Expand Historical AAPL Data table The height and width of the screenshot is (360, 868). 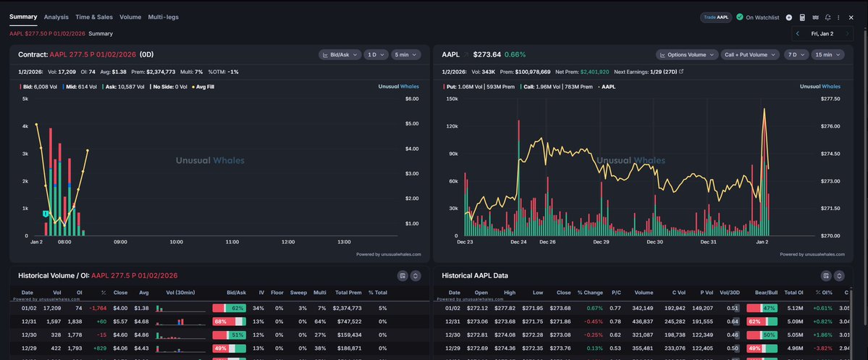839,276
